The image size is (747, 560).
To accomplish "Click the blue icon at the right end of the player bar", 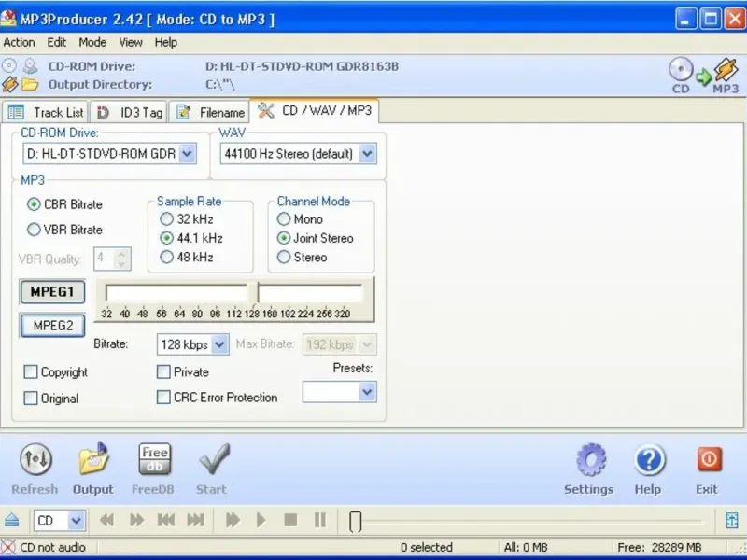I will 732,520.
